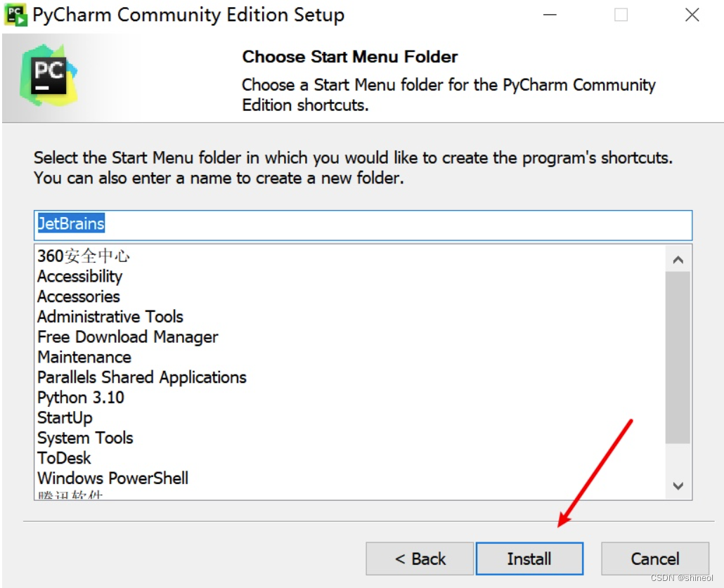Click the PyCharm PC logo in header
724x588 pixels.
48,74
